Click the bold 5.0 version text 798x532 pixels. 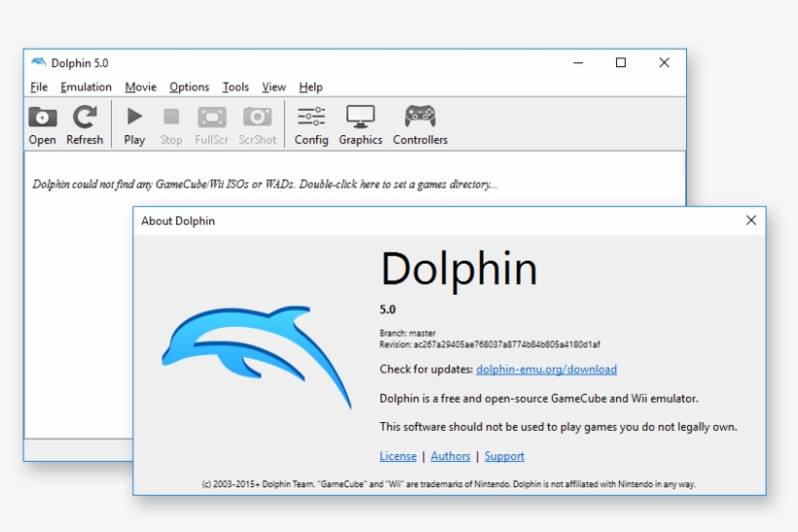tap(387, 309)
